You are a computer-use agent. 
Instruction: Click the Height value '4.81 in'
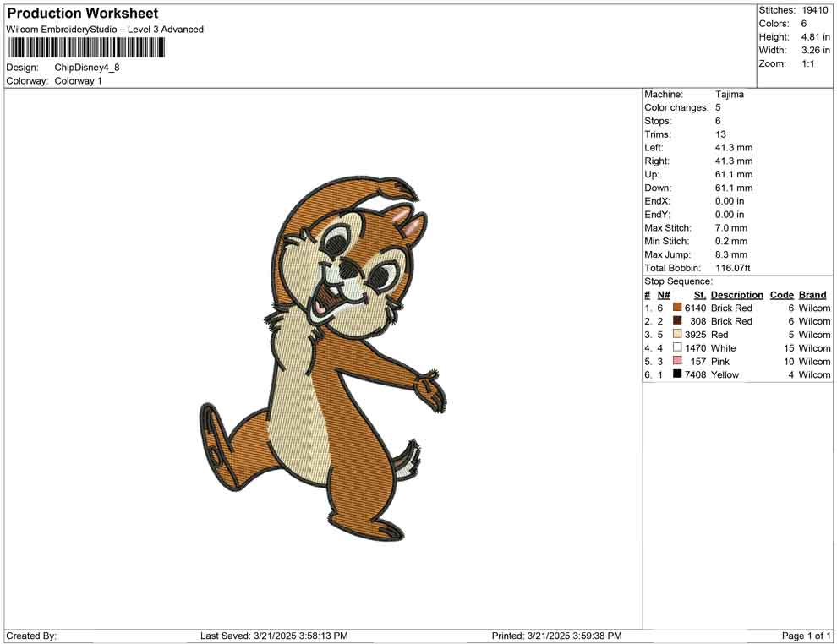815,37
